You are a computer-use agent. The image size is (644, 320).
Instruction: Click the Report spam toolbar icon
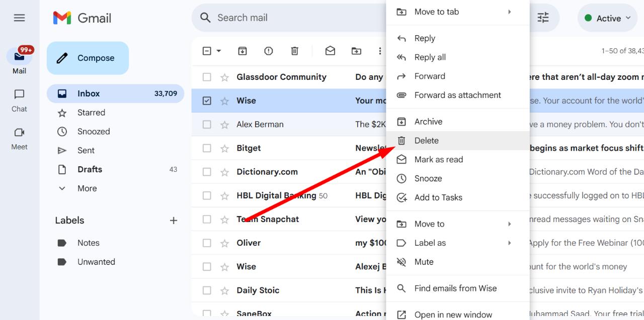click(x=269, y=51)
